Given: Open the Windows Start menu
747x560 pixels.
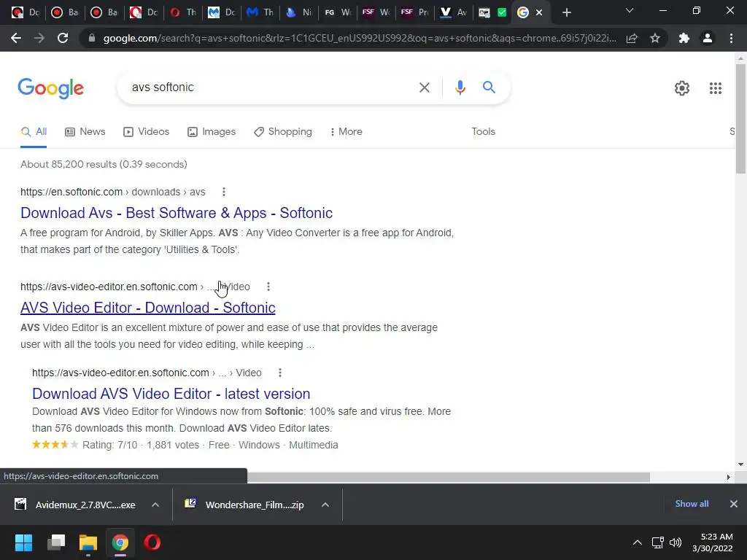Looking at the screenshot, I should point(23,542).
